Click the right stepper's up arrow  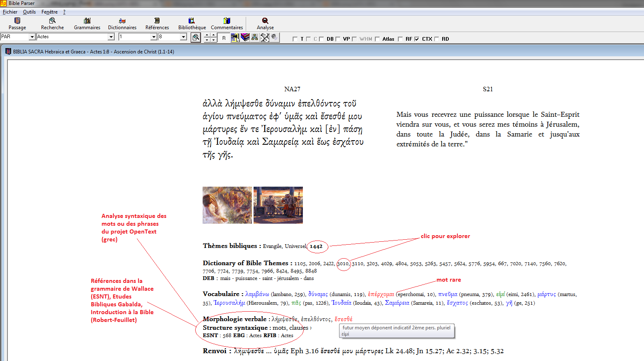tap(213, 35)
